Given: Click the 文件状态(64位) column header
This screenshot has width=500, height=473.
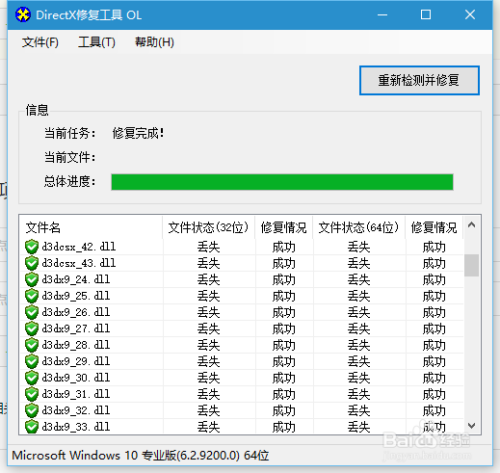Looking at the screenshot, I should pyautogui.click(x=359, y=228).
